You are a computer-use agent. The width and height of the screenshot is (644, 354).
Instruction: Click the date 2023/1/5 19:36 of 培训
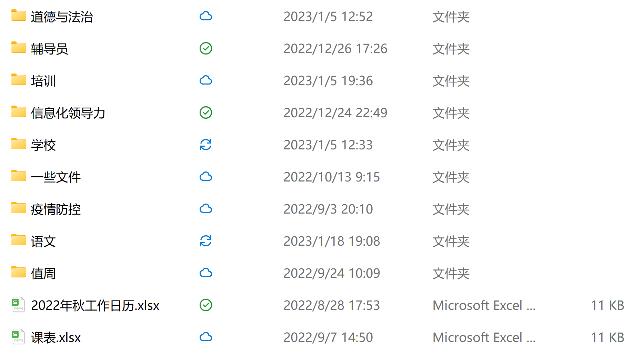tap(328, 81)
